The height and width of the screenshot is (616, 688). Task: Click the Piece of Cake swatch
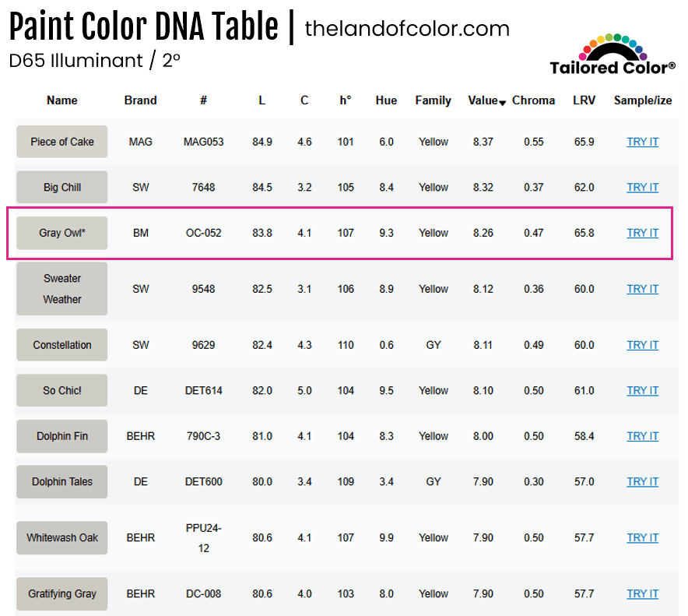62,142
